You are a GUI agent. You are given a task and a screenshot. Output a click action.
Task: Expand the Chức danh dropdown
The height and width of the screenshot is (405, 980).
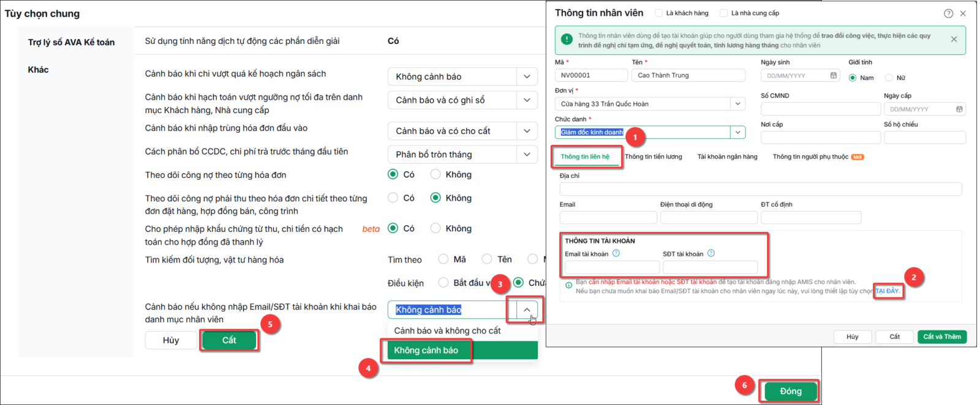(738, 132)
